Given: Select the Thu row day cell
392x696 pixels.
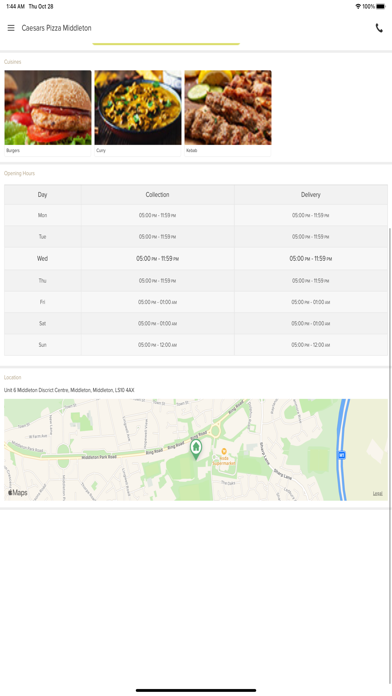Looking at the screenshot, I should pyautogui.click(x=43, y=281).
